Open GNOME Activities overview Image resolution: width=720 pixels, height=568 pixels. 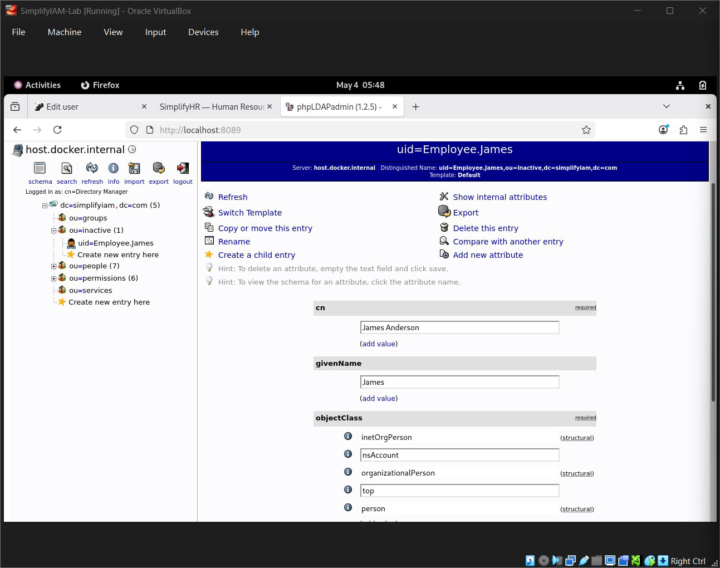coord(37,85)
